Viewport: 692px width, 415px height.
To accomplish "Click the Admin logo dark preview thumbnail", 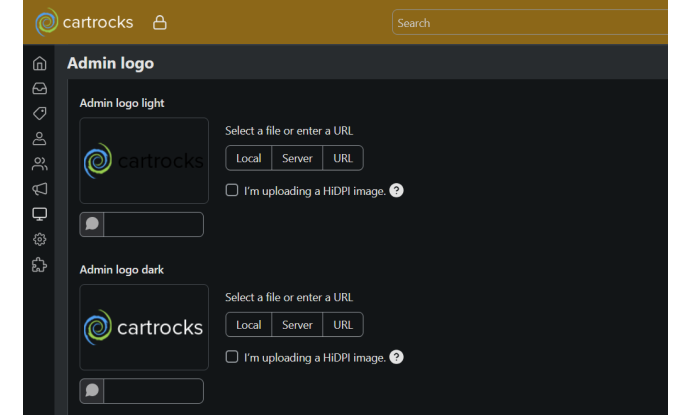I will coord(144,327).
